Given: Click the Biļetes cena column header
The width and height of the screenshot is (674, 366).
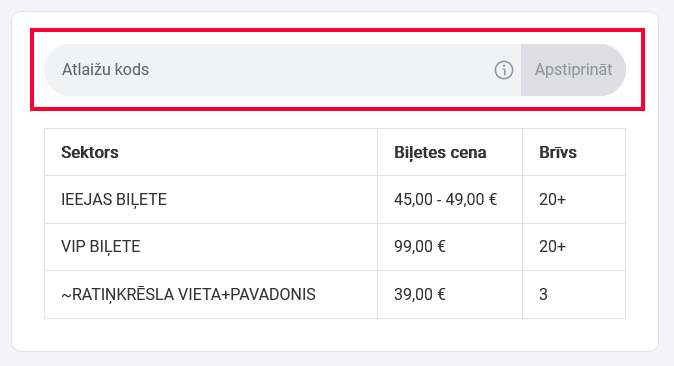Looking at the screenshot, I should point(440,152).
